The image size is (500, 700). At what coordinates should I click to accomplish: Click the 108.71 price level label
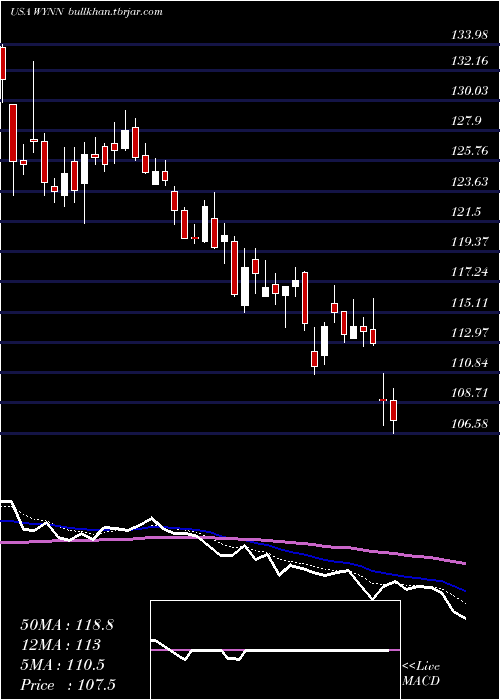[469, 393]
